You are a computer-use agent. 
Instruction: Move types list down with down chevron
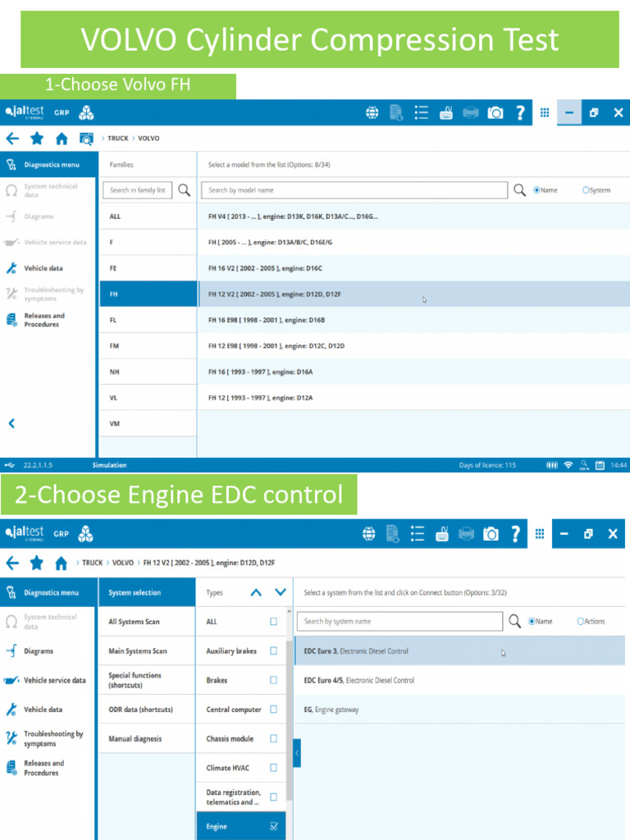(281, 592)
